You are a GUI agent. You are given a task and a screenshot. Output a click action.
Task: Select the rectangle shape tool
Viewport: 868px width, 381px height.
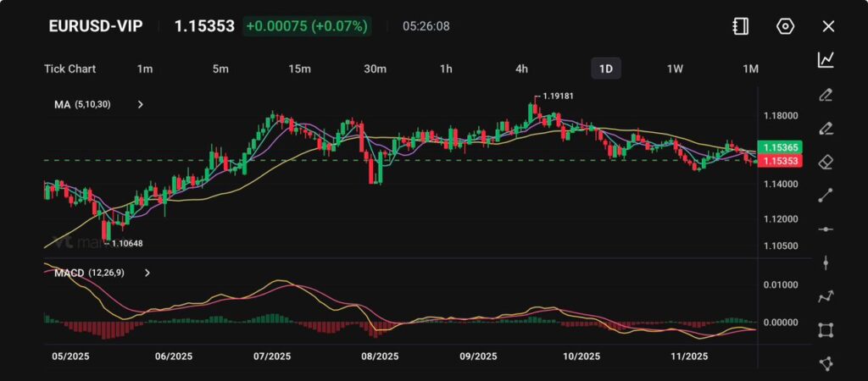click(x=826, y=330)
